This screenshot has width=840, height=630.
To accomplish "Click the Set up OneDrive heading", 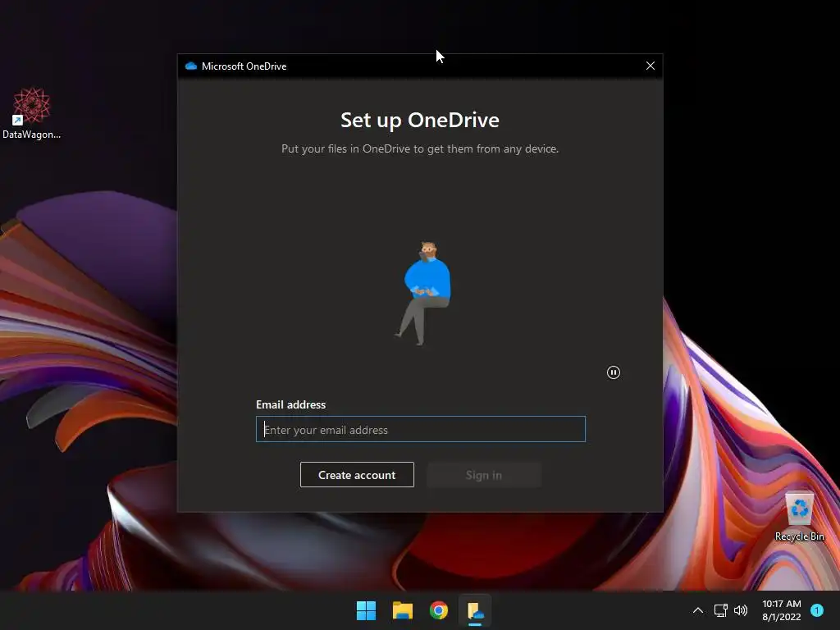I will click(420, 120).
